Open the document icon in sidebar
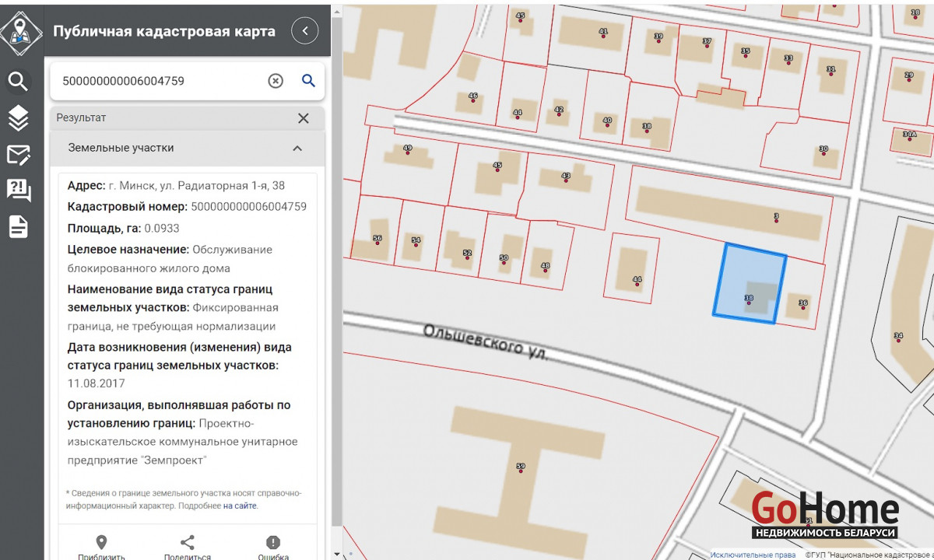Screen dimensions: 934x560 [19, 227]
